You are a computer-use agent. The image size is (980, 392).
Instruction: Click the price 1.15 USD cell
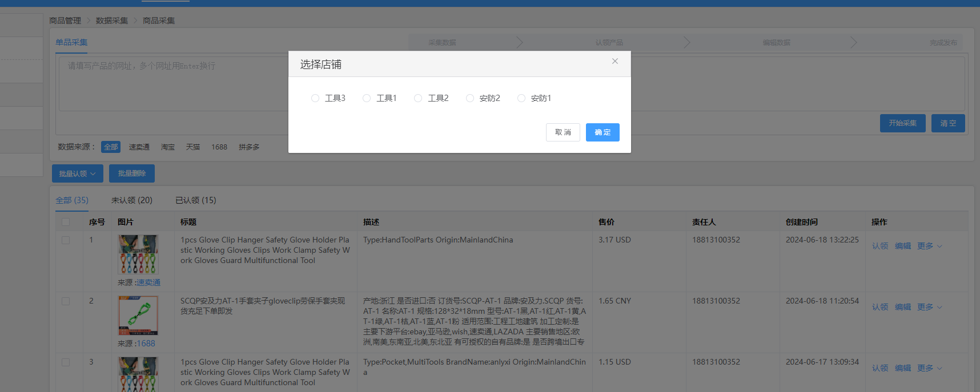click(x=614, y=362)
